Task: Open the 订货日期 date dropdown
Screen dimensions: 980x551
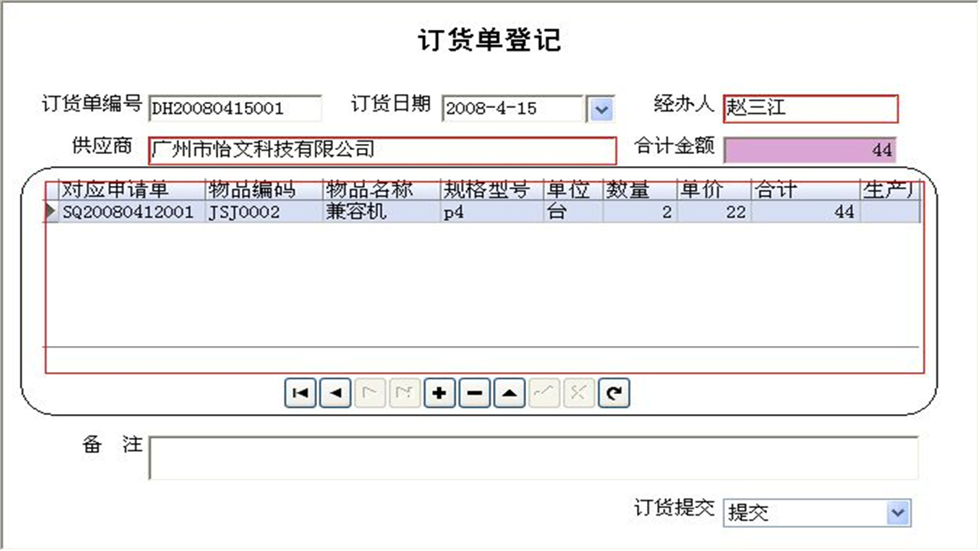Action: click(x=602, y=109)
